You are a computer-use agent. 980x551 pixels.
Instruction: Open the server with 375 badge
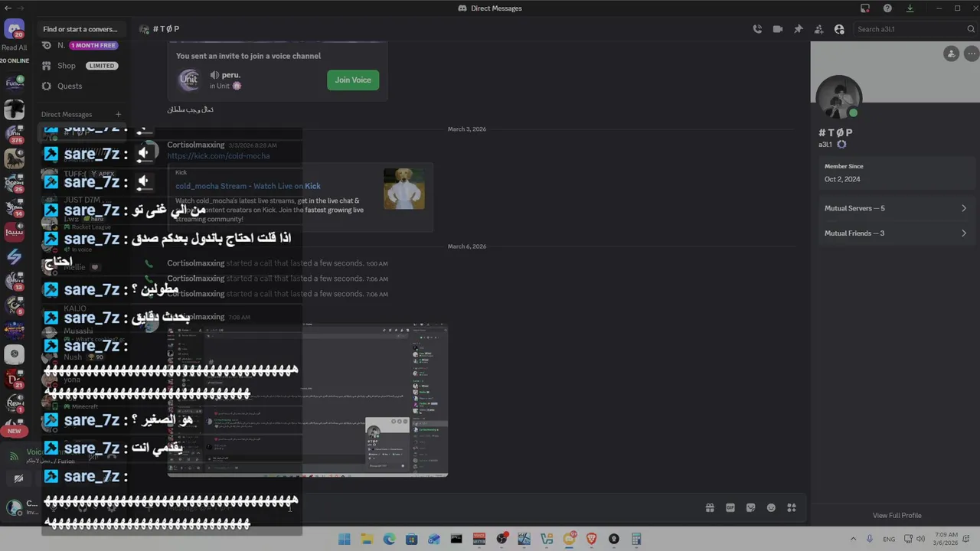point(14,135)
